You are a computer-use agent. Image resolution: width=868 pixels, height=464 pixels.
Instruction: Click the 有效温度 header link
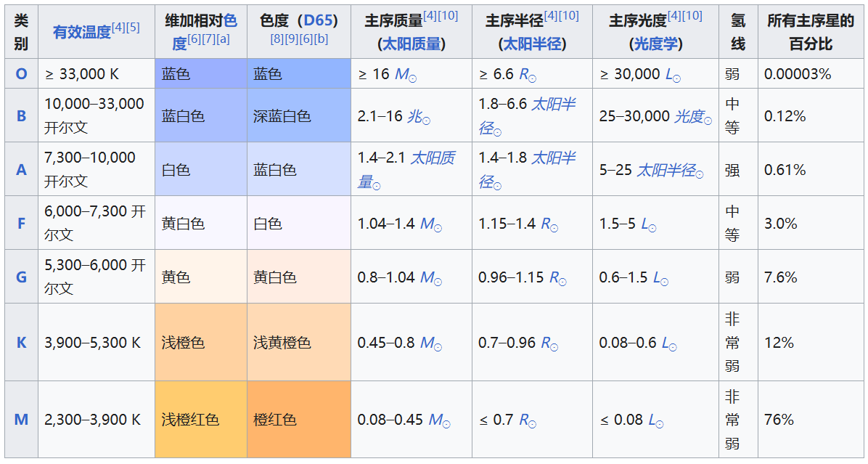81,32
